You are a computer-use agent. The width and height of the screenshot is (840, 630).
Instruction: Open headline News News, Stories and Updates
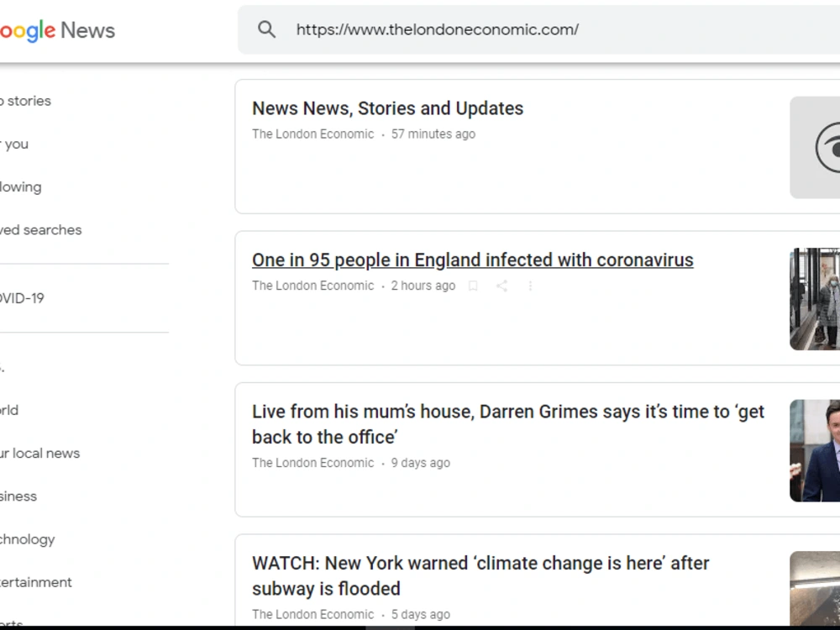pos(387,108)
